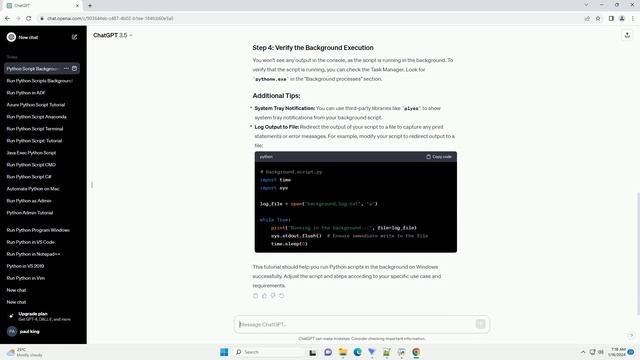
Task: Open the chat app icon in the taskbar
Action: click(328, 352)
